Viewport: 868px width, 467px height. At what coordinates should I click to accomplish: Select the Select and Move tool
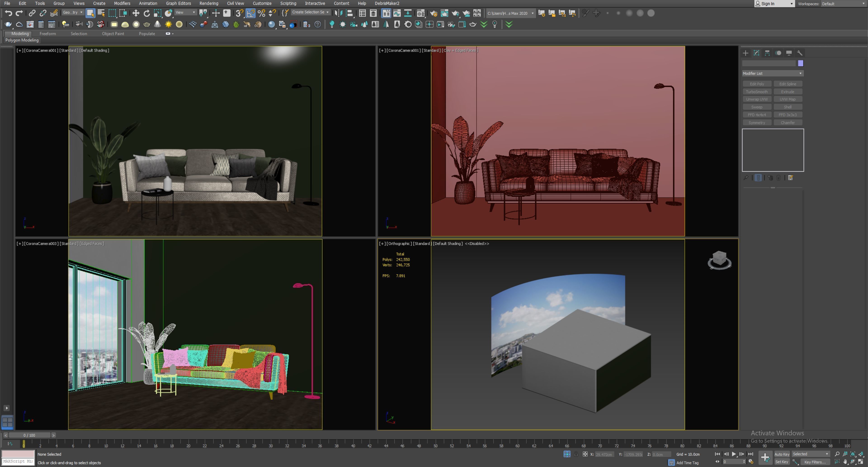(136, 13)
